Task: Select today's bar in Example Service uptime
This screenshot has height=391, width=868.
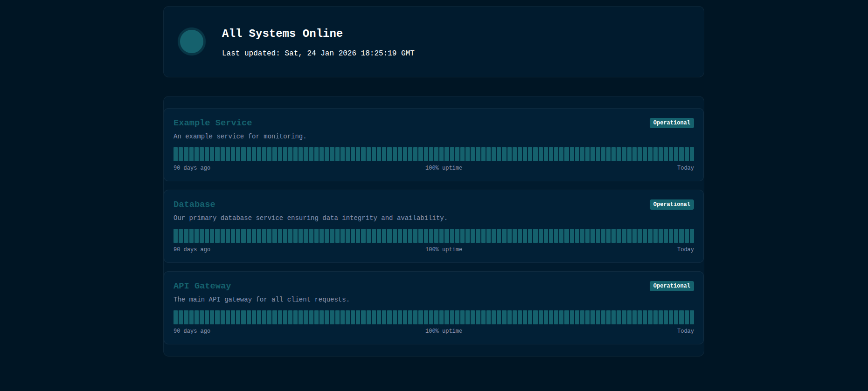Action: click(692, 154)
